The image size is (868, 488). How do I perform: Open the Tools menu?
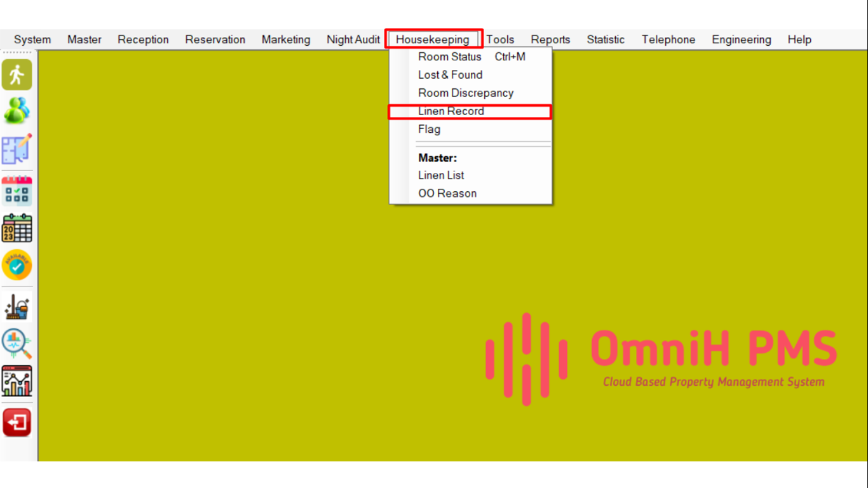[500, 39]
